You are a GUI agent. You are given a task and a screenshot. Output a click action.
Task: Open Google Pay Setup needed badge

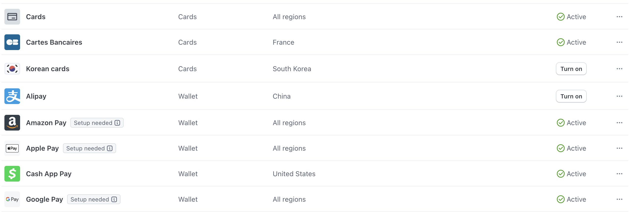coord(94,199)
